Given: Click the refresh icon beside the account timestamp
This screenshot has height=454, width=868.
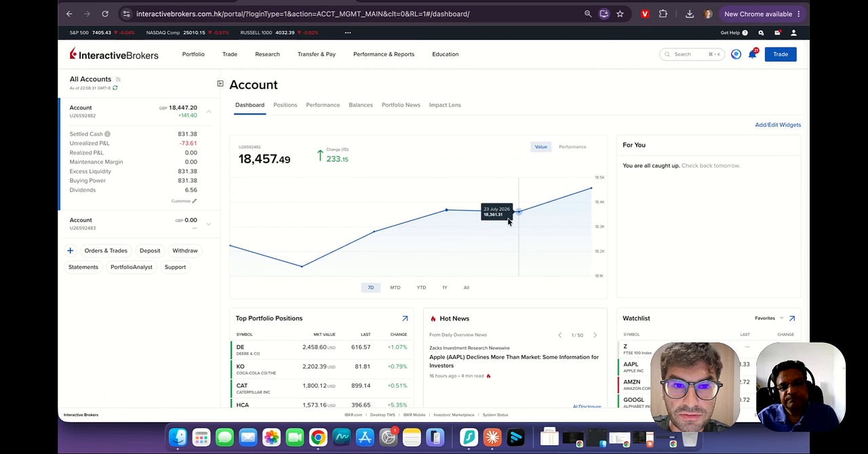Looking at the screenshot, I should 115,88.
